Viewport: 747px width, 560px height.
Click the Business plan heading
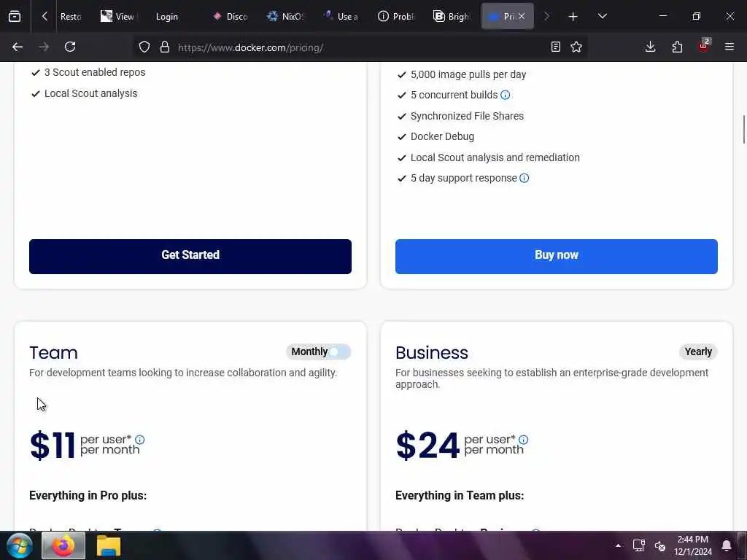click(432, 353)
